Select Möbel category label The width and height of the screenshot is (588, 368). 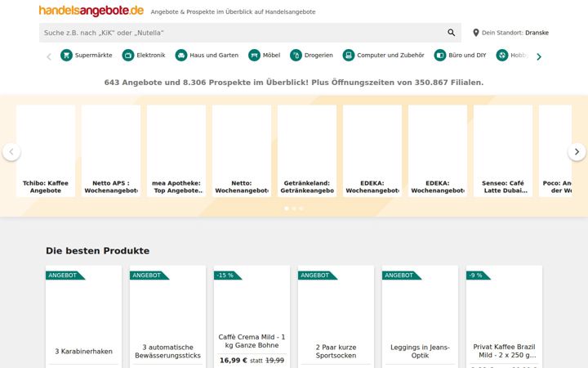(x=271, y=56)
